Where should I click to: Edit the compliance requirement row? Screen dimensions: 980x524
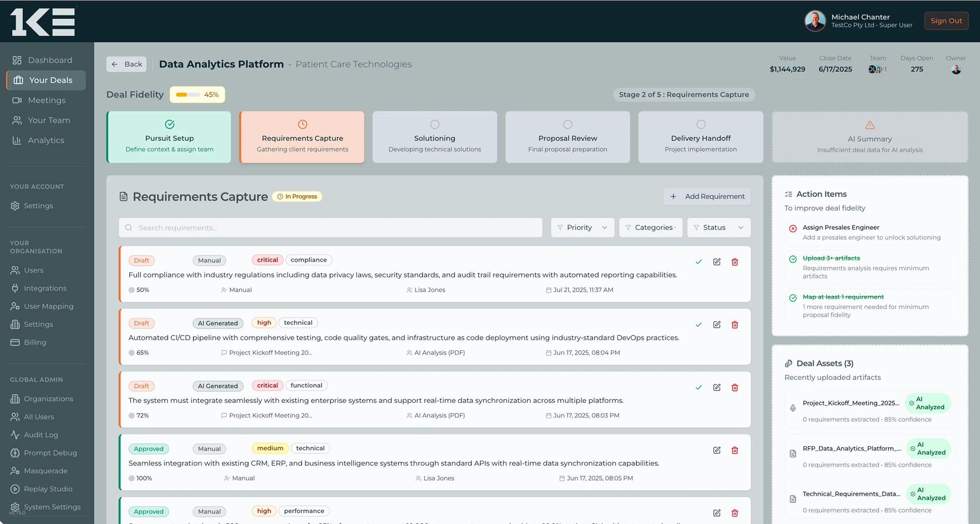coord(717,262)
